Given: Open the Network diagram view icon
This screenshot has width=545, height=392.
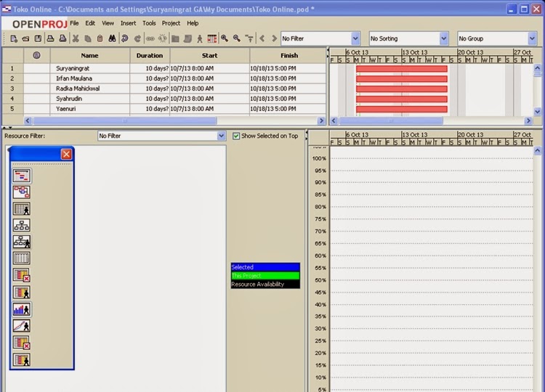Looking at the screenshot, I should pyautogui.click(x=22, y=192).
